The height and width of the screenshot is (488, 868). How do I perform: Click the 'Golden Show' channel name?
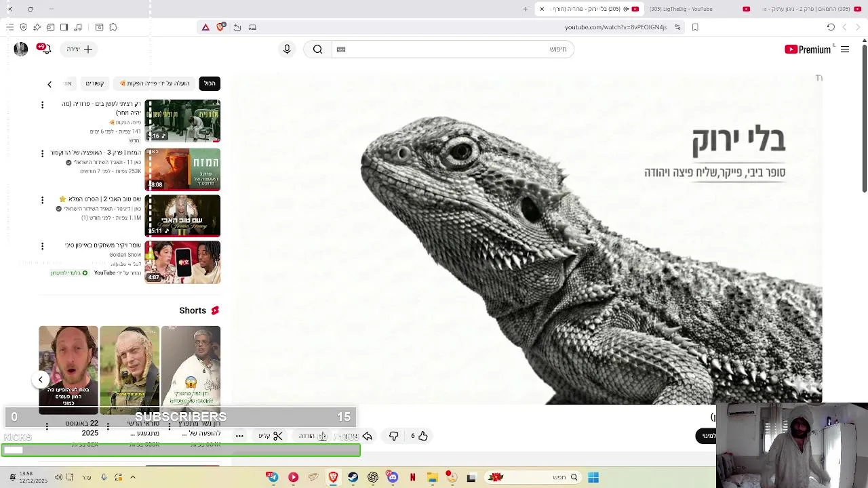(x=125, y=255)
